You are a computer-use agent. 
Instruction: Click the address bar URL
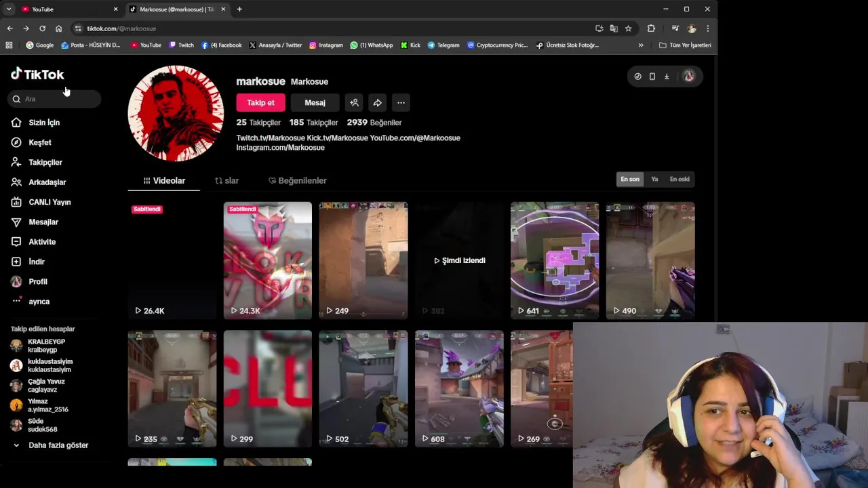click(x=121, y=28)
